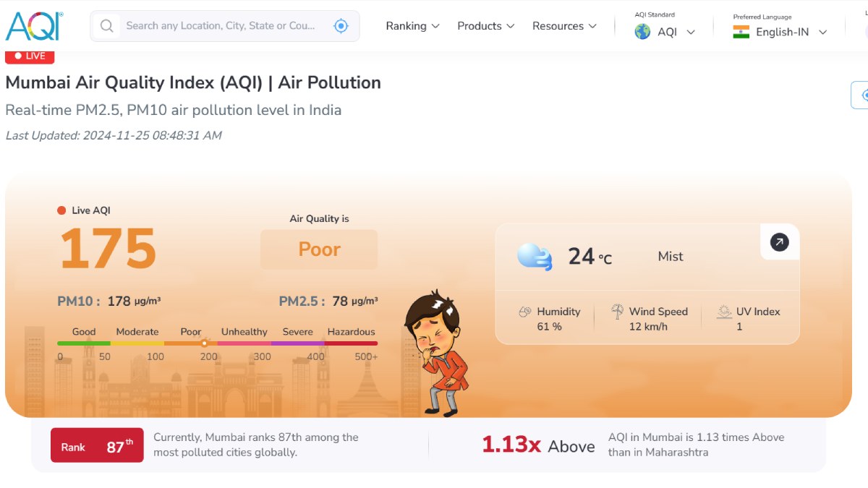Screen dimensions: 868x488
Task: Toggle the eye icon at right edge
Action: coord(862,95)
